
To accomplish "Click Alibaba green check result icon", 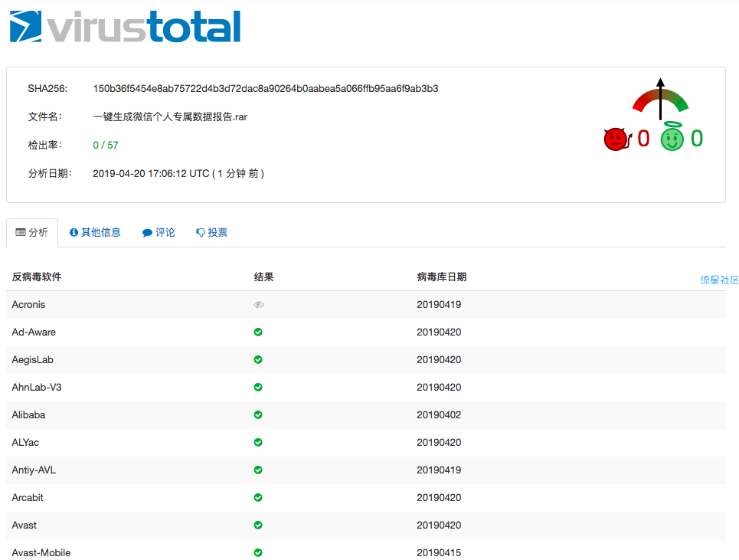I will 258,414.
